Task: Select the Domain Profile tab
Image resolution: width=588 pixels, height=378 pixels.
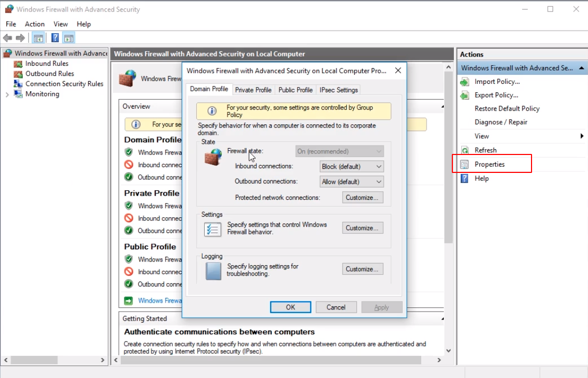Action: pos(209,89)
